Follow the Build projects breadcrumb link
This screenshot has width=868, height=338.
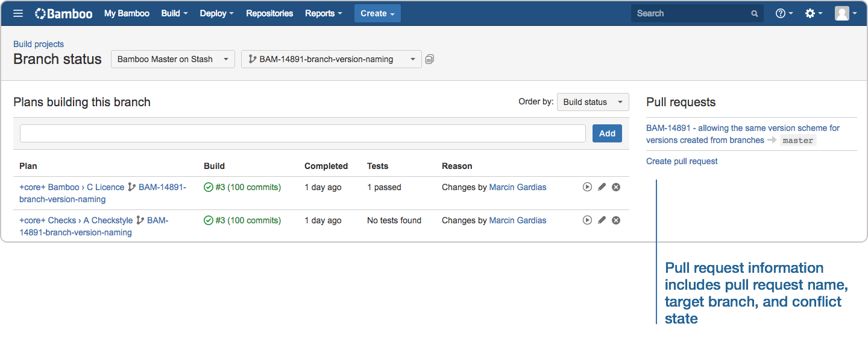[39, 44]
